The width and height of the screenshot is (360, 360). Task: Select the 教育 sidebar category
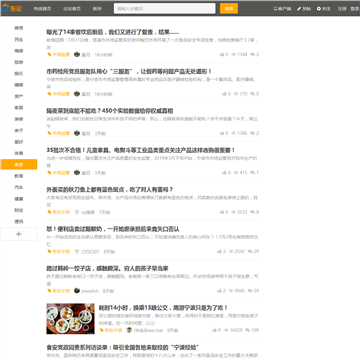[x=19, y=176]
